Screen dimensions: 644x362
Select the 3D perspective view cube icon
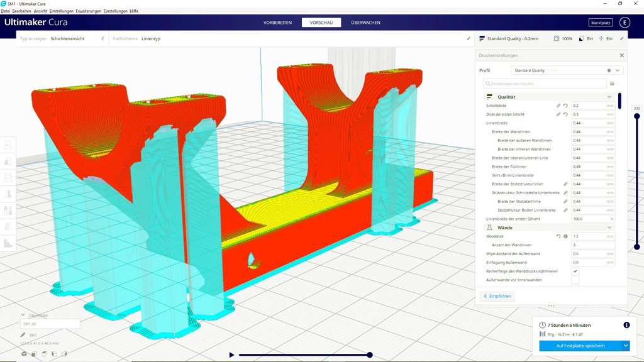pos(25,354)
